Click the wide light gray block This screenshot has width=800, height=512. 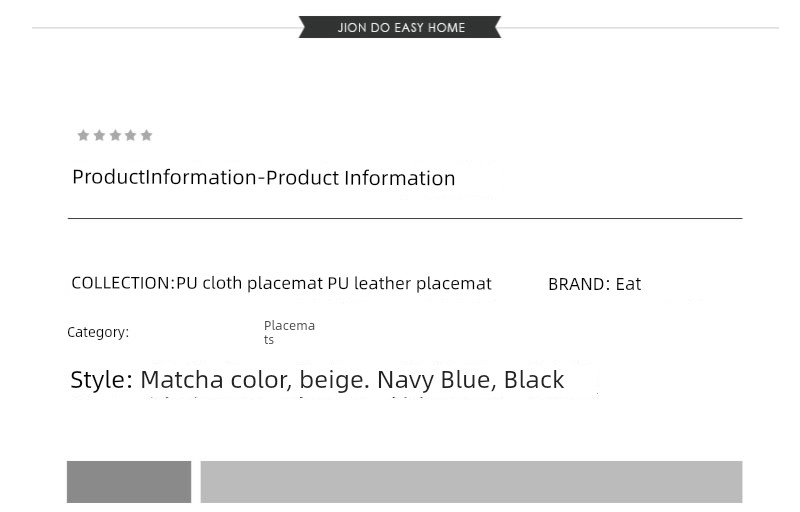click(x=471, y=482)
